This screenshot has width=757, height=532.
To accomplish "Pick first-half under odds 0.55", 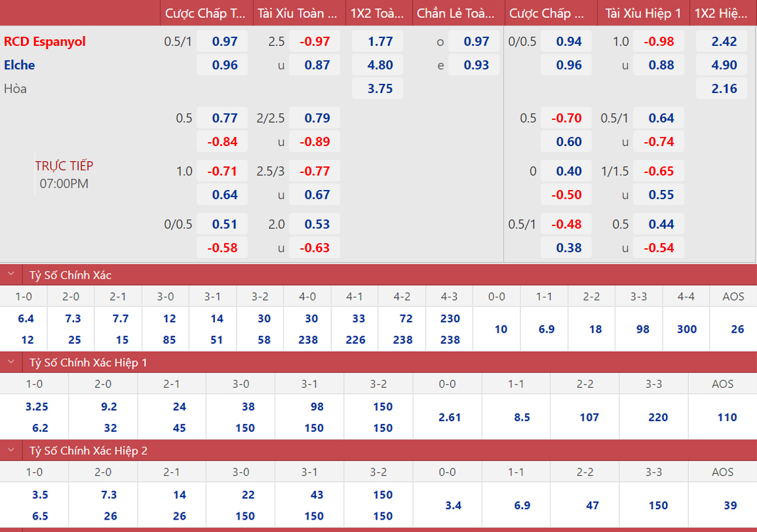I will 659,195.
